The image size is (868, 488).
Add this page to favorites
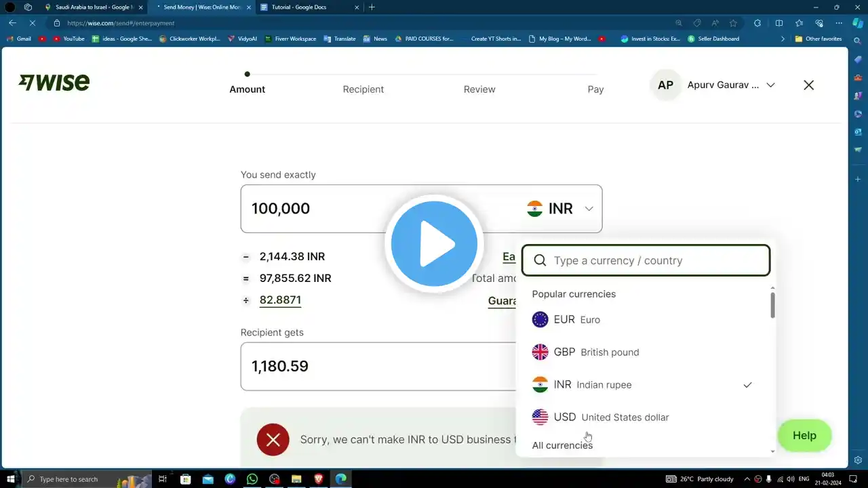point(733,23)
